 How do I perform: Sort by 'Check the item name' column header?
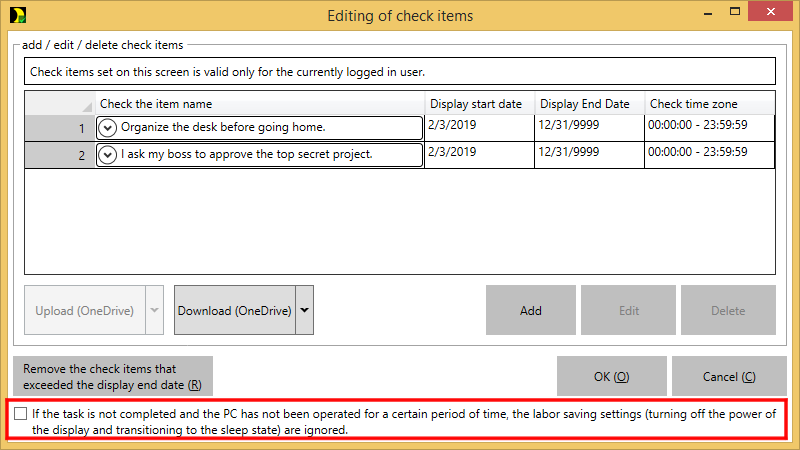[x=260, y=104]
